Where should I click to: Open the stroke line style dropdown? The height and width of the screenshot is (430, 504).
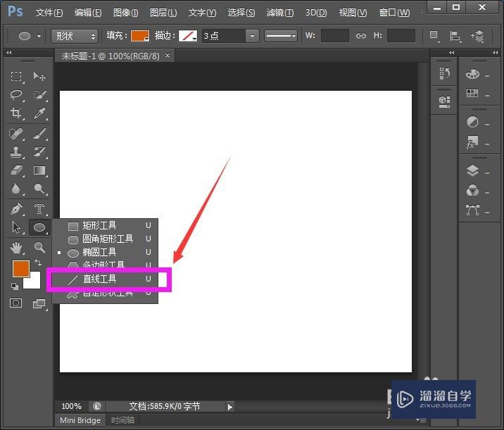tap(281, 36)
